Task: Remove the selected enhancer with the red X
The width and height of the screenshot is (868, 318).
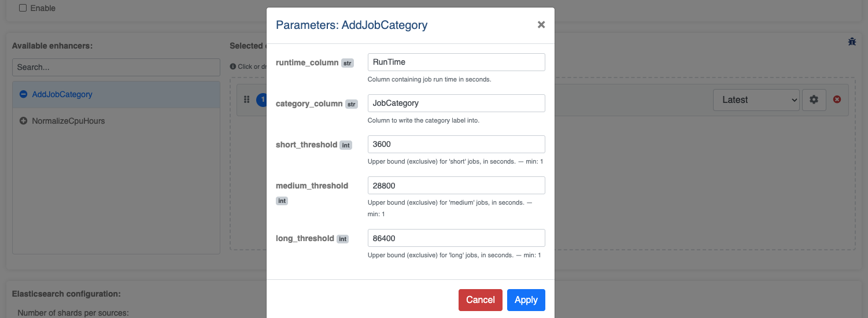Action: pyautogui.click(x=837, y=99)
